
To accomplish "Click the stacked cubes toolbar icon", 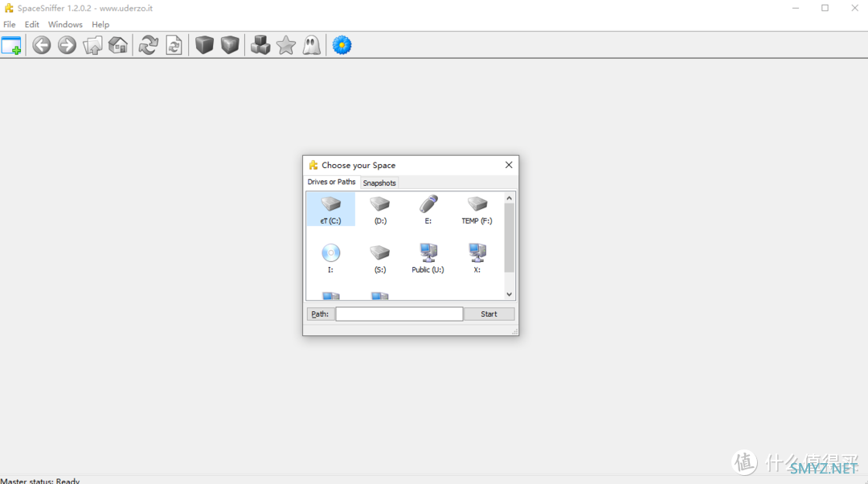I will (x=260, y=45).
